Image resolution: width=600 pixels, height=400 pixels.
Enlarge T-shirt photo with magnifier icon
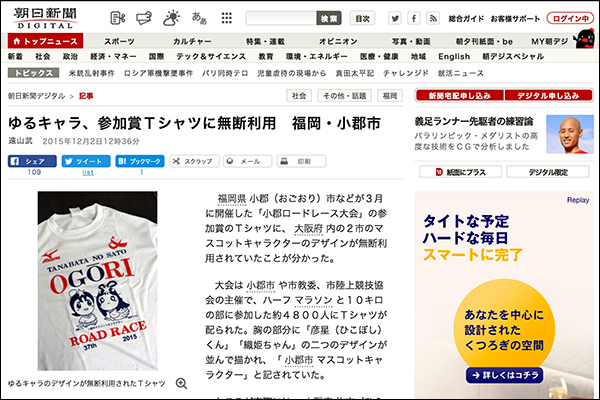point(182,383)
